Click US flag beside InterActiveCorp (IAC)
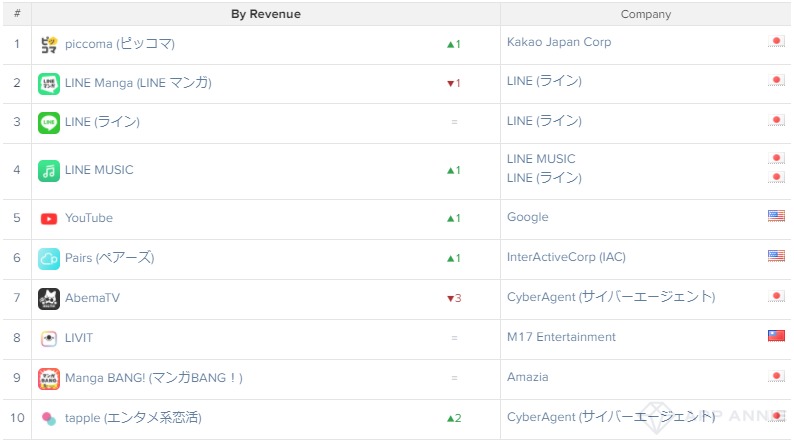This screenshot has height=442, width=794. 776,256
